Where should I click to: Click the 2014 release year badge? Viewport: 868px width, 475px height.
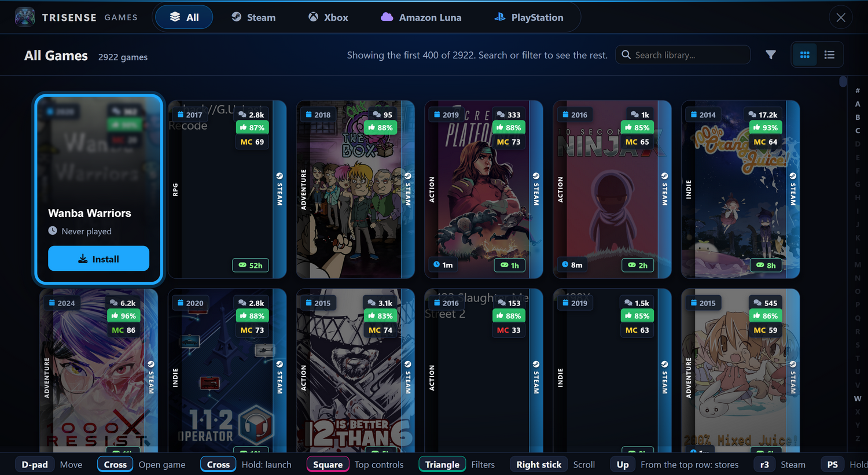point(703,115)
